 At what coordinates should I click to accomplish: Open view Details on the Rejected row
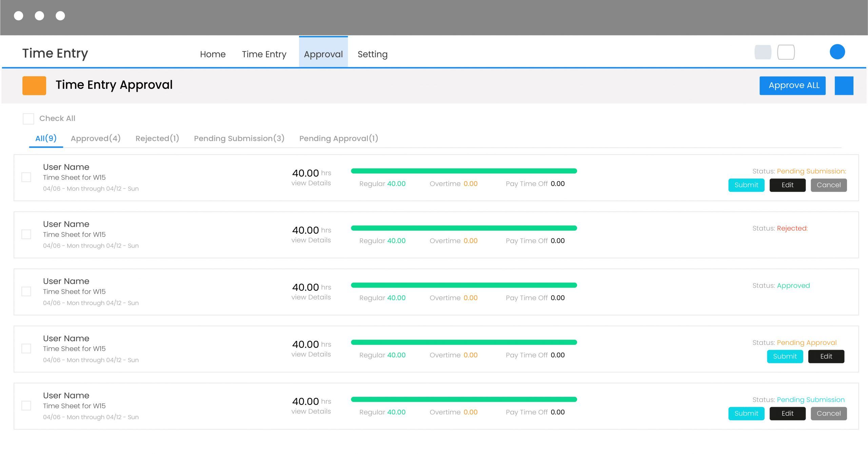coord(311,240)
